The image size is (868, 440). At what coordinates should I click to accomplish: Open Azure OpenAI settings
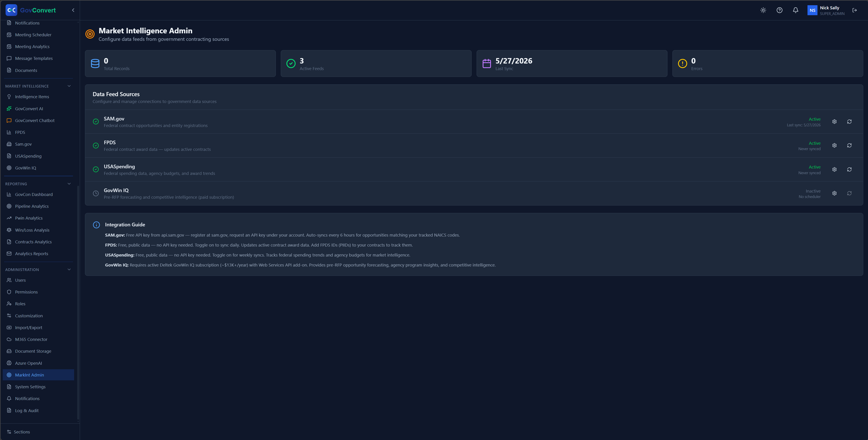38,363
